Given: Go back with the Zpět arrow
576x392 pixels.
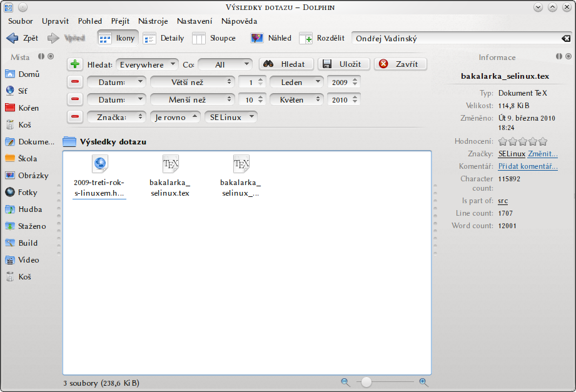Looking at the screenshot, I should (x=22, y=38).
